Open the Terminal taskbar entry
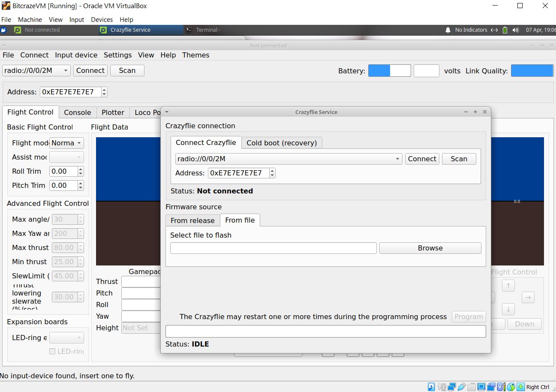 coord(204,30)
